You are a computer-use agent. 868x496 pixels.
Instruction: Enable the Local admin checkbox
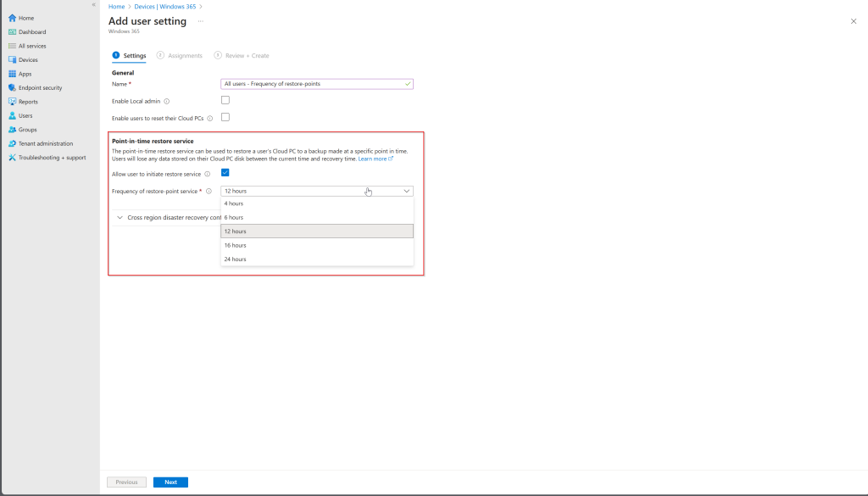coord(225,100)
